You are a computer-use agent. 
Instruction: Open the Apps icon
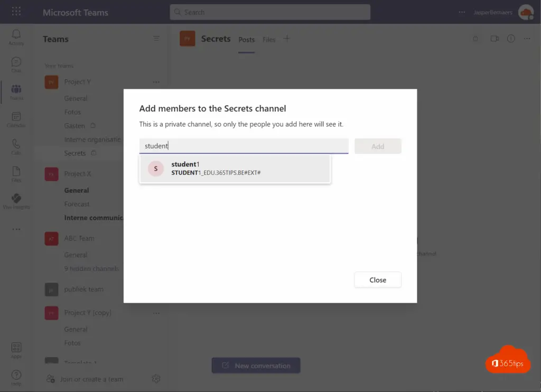point(16,350)
